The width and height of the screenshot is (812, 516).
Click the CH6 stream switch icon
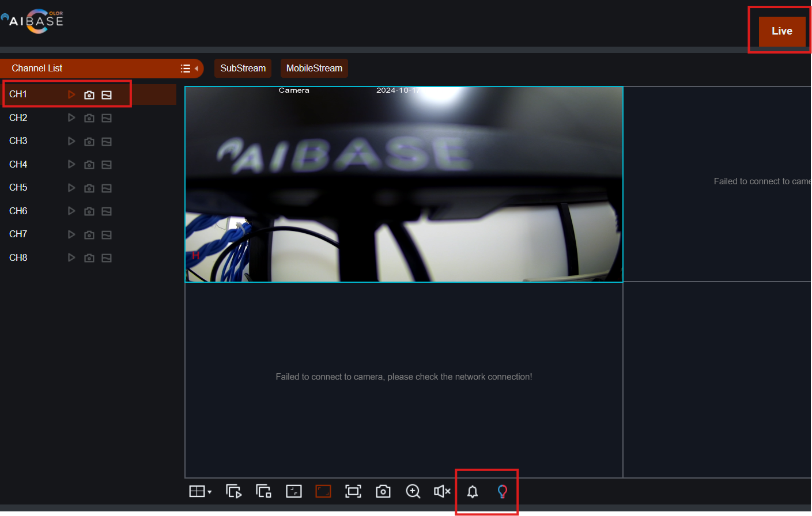tap(107, 211)
